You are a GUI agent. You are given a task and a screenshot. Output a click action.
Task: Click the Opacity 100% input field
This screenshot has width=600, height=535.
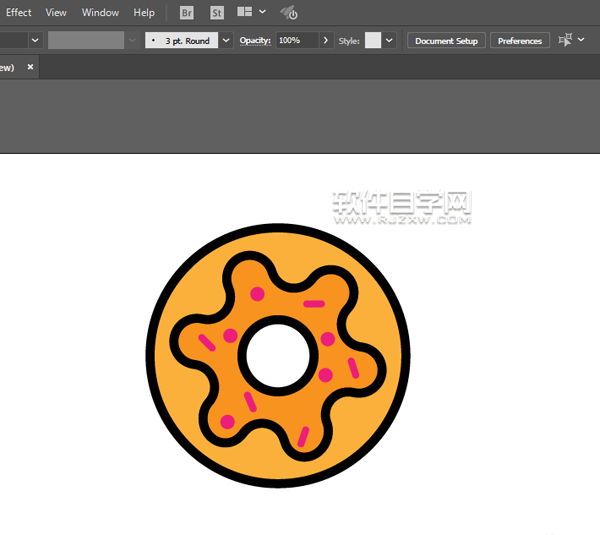[x=296, y=41]
